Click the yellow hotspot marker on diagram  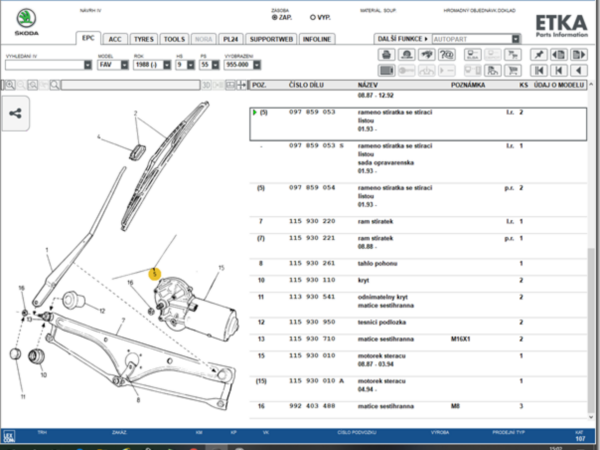(154, 272)
